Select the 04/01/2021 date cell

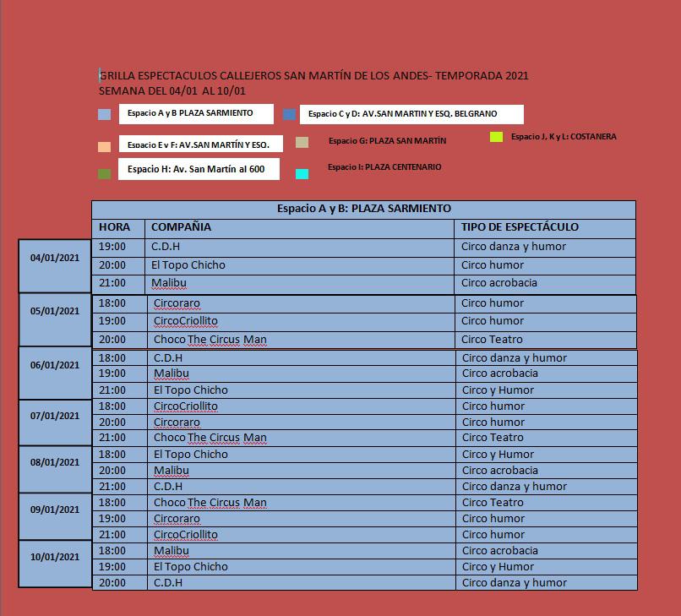click(x=55, y=259)
